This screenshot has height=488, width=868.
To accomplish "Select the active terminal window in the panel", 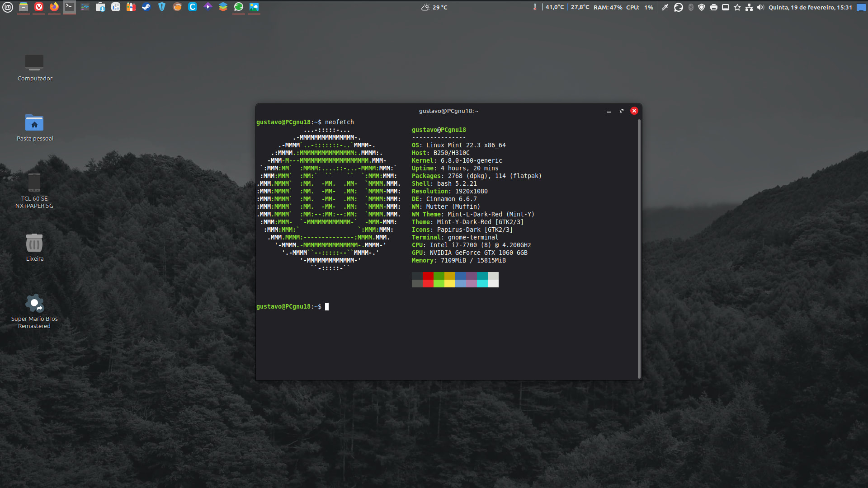I will (70, 7).
